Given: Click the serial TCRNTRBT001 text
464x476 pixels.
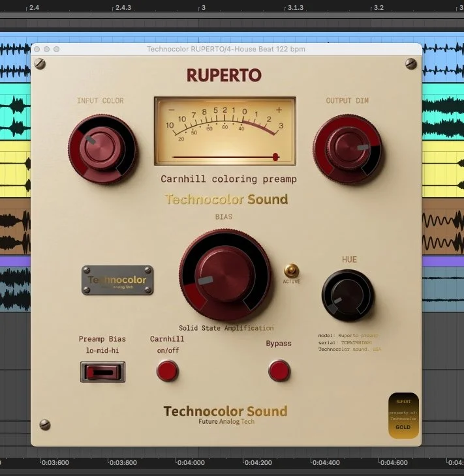Looking at the screenshot, I should tap(345, 342).
